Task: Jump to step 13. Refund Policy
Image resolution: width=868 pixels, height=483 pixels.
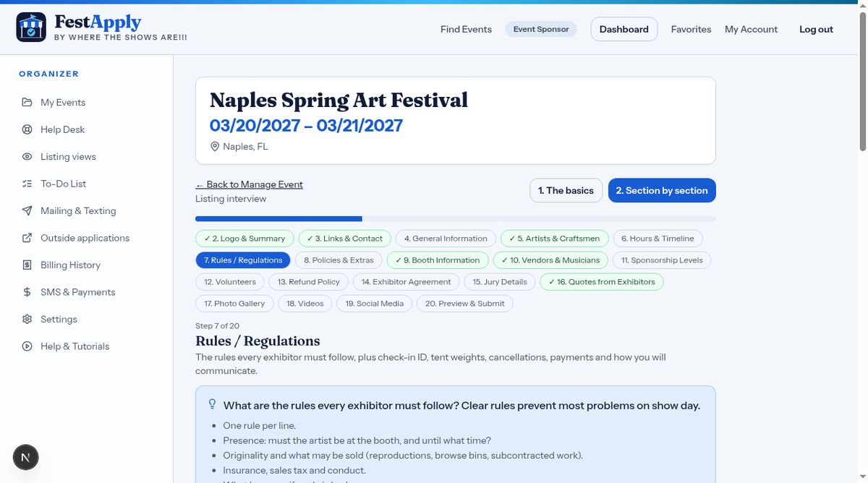Action: click(308, 282)
